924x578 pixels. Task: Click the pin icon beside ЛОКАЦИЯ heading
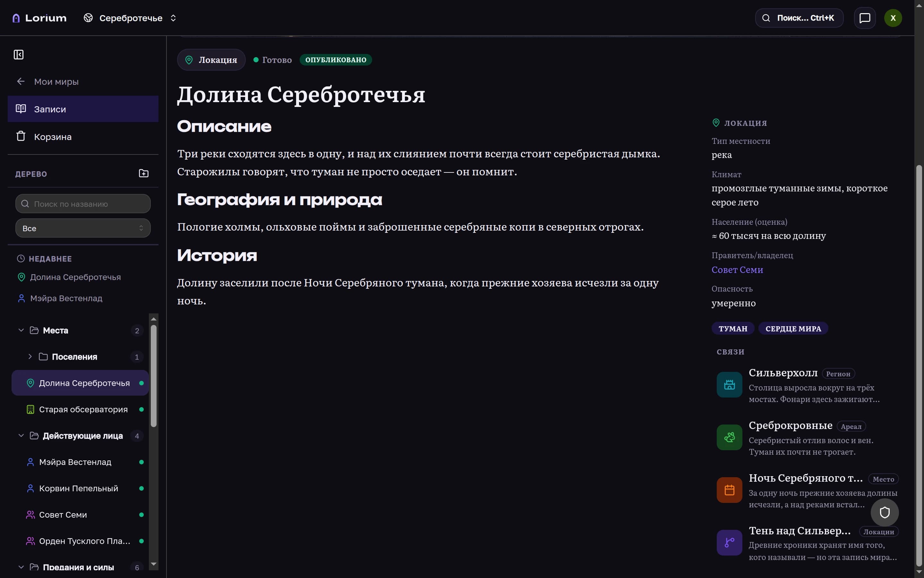coord(716,123)
